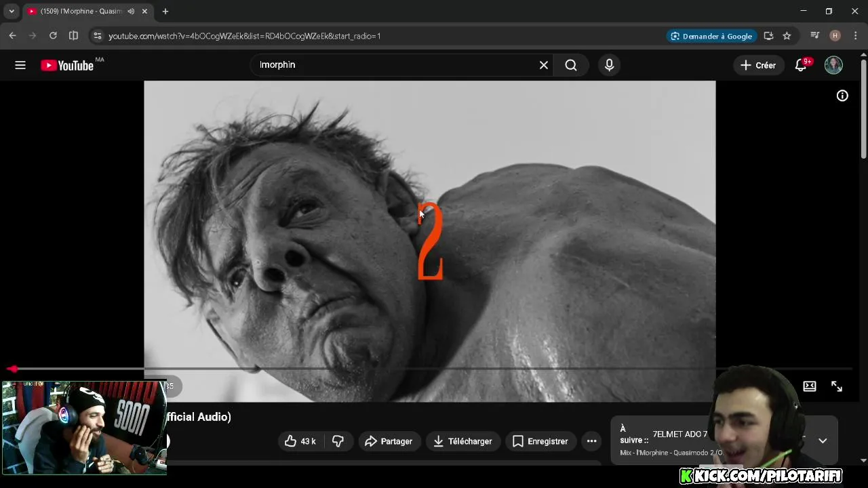
Task: Open tab search dropdown arrow
Action: [x=12, y=12]
